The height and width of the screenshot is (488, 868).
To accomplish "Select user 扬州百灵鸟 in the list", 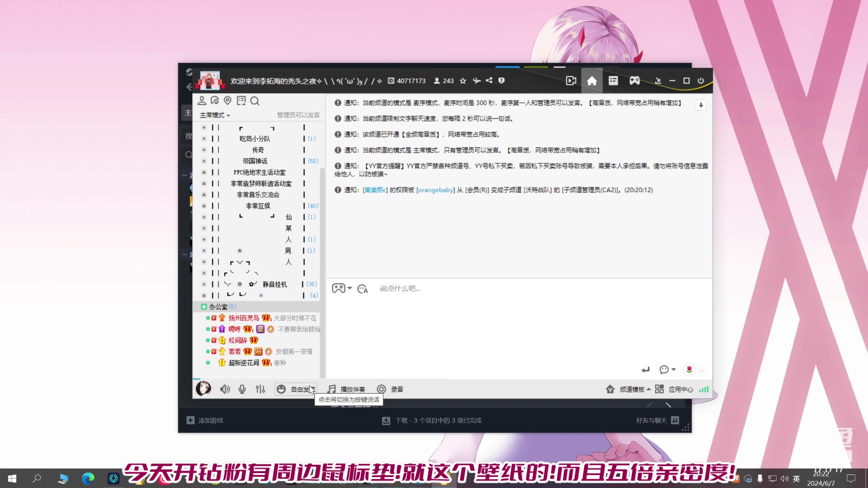I will point(244,318).
